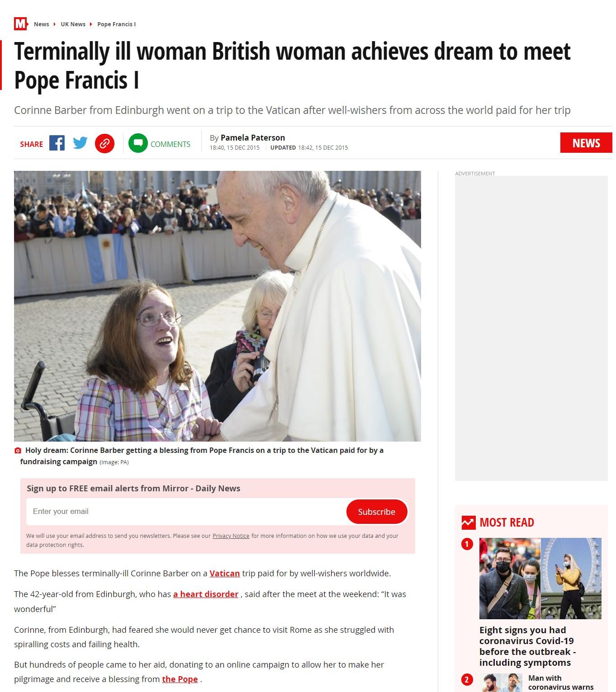Click the camera icon beside the photo caption

click(18, 451)
